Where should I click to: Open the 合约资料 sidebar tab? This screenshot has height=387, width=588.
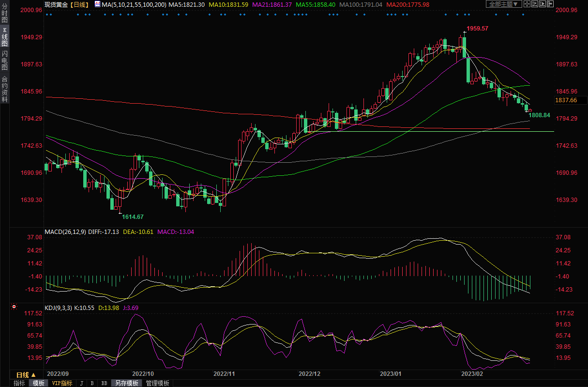4,89
